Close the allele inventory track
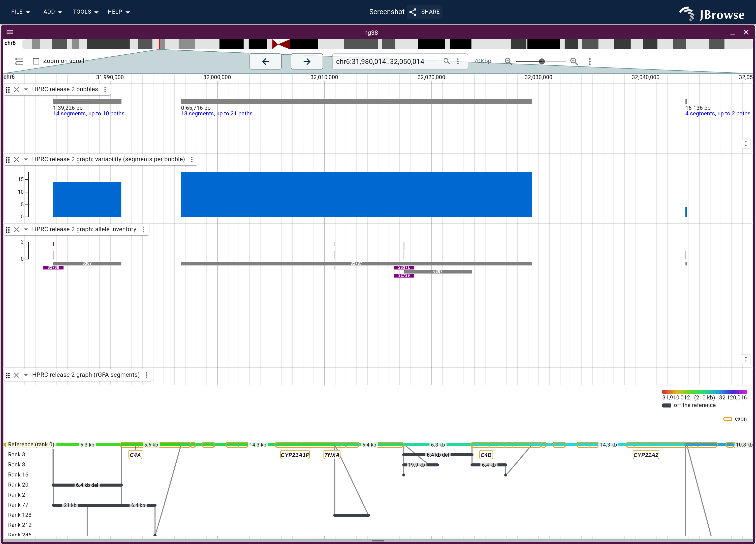Image resolution: width=756 pixels, height=544 pixels. pos(16,229)
